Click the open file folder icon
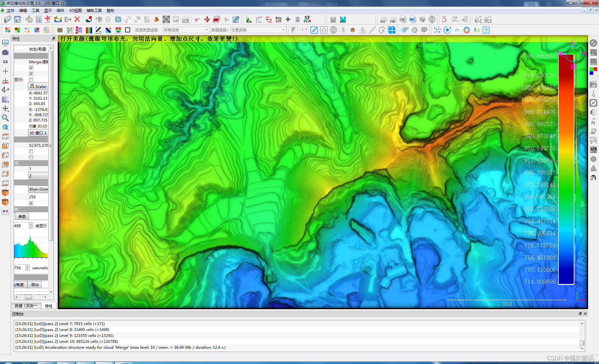Image resolution: width=599 pixels, height=364 pixels. pyautogui.click(x=7, y=20)
